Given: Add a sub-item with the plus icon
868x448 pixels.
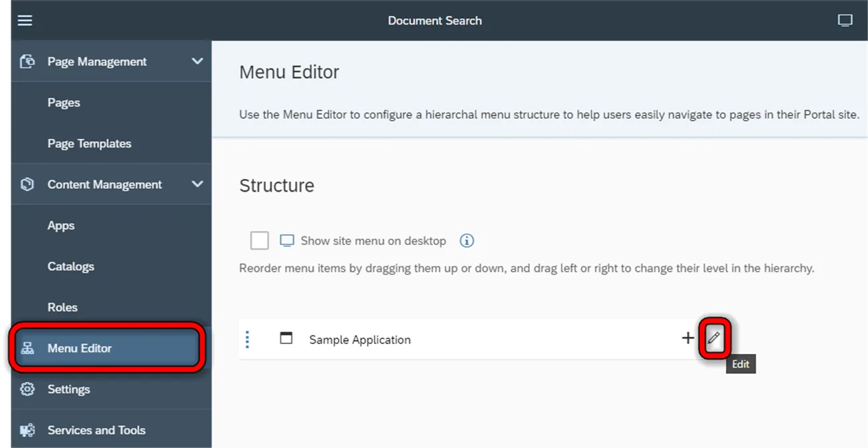Looking at the screenshot, I should coord(688,339).
